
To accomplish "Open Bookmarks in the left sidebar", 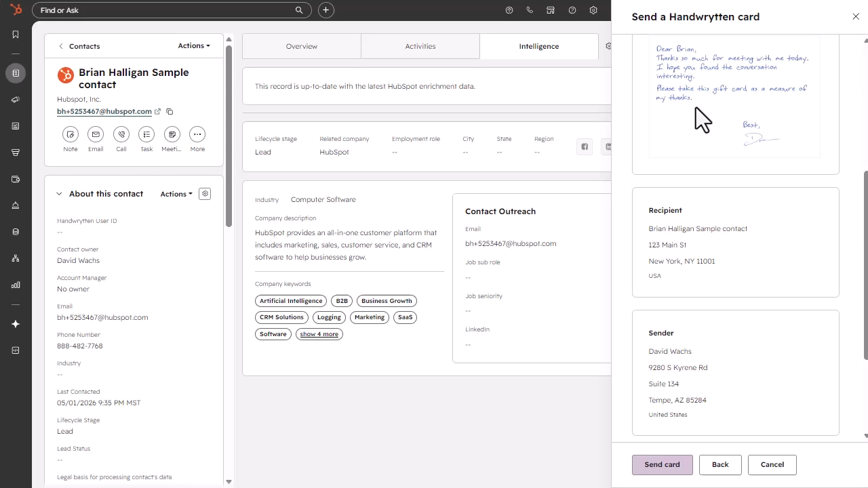I will [16, 35].
